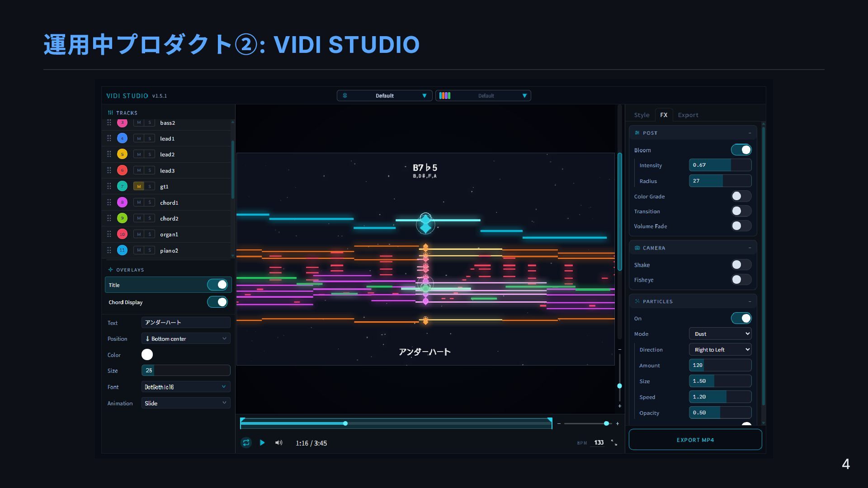Mute audio with the speaker icon

279,443
